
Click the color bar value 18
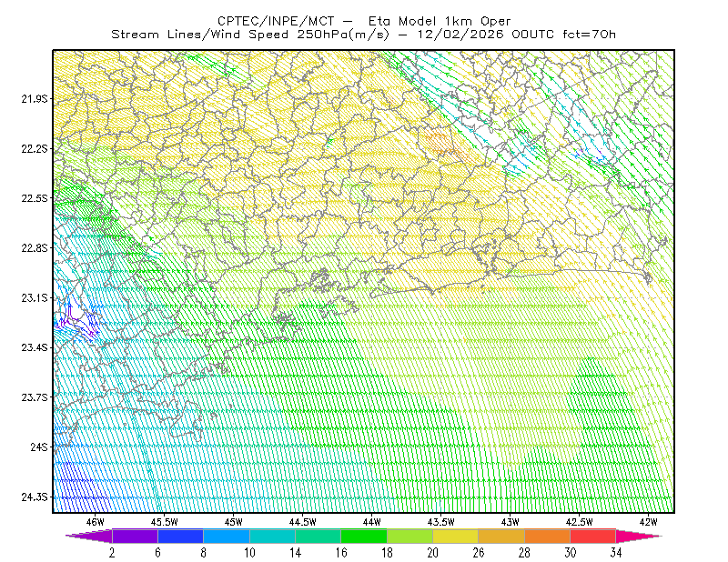coord(387,553)
